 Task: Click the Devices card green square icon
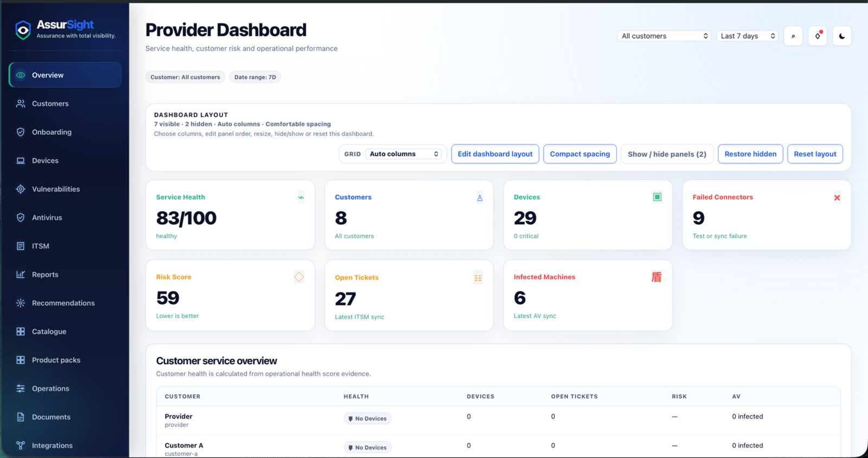[657, 197]
